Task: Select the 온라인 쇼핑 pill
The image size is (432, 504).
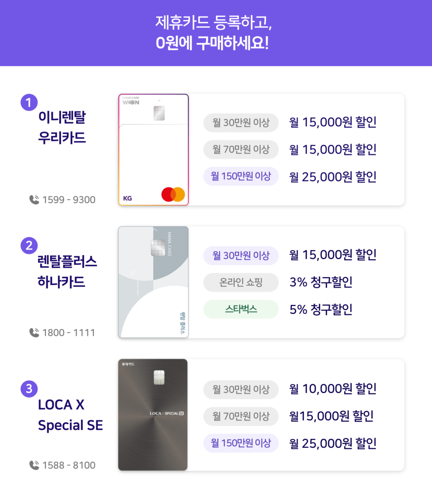Action: pyautogui.click(x=241, y=282)
